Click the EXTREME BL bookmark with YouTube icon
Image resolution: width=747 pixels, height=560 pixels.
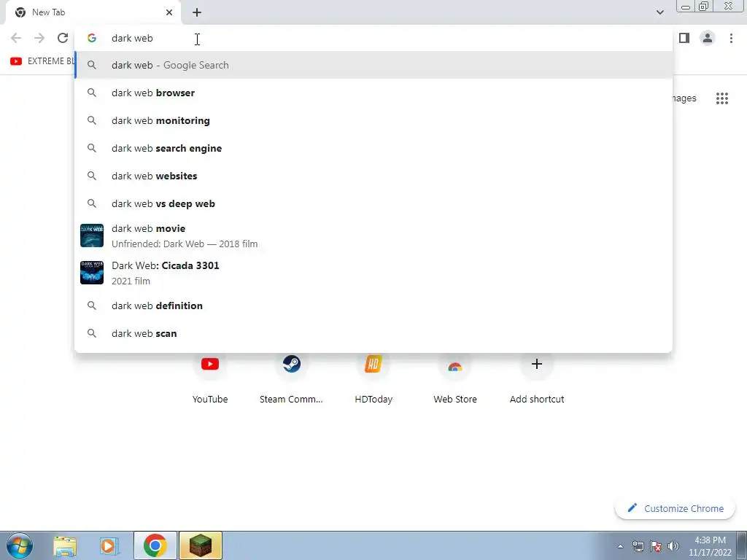(42, 61)
